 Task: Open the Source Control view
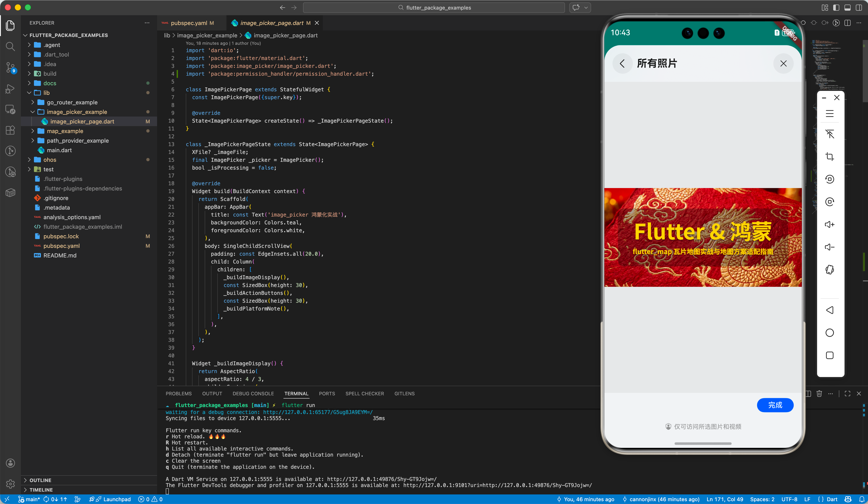coord(10,67)
